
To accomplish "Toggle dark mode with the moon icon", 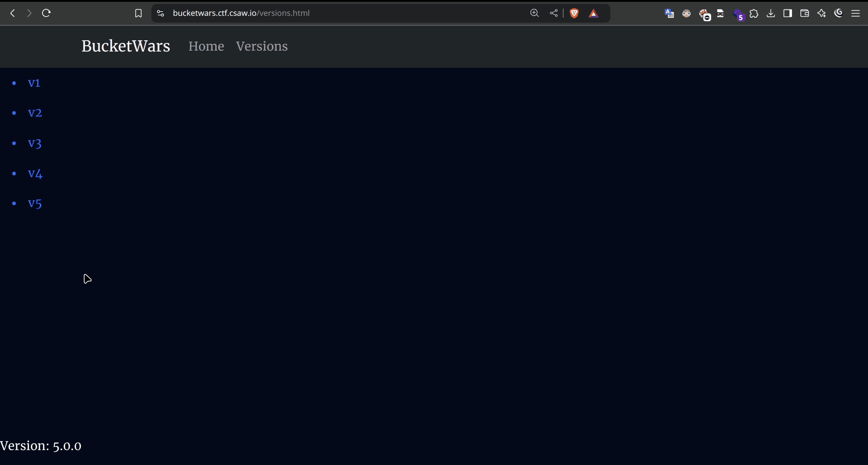I will tap(839, 13).
